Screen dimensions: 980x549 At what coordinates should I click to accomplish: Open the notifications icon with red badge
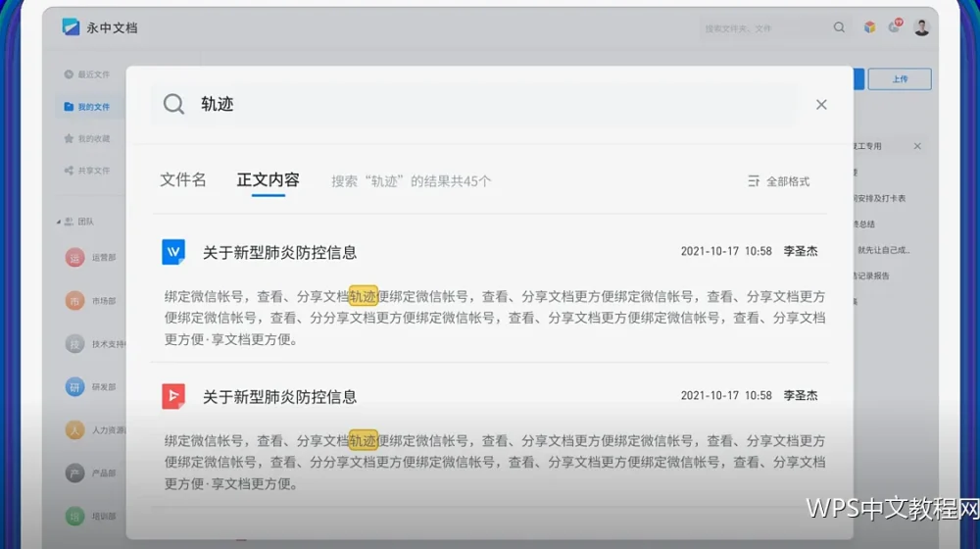coord(895,26)
